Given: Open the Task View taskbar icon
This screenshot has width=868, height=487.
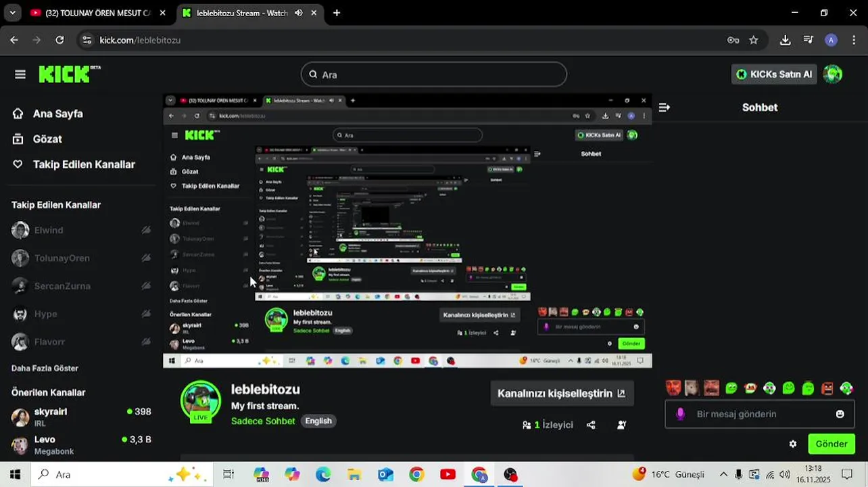Looking at the screenshot, I should [228, 475].
